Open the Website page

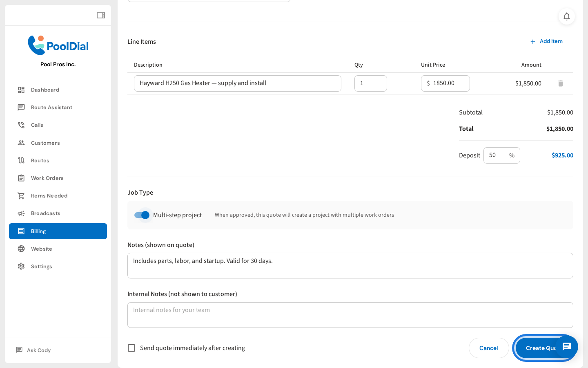coord(41,249)
